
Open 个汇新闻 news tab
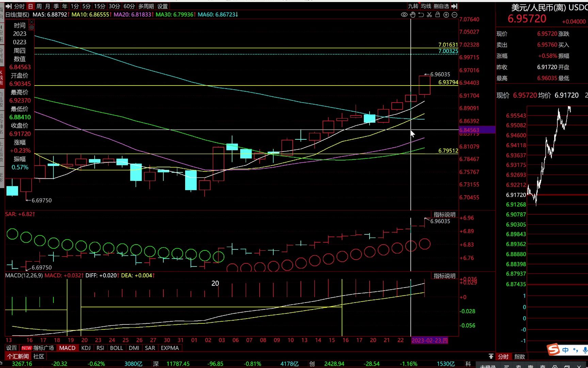tap(18, 356)
